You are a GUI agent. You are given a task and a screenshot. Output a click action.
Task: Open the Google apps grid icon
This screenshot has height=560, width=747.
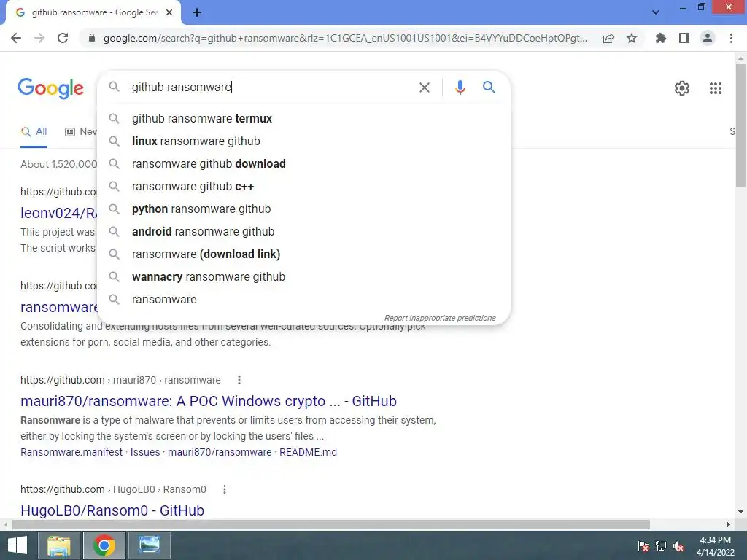(715, 88)
